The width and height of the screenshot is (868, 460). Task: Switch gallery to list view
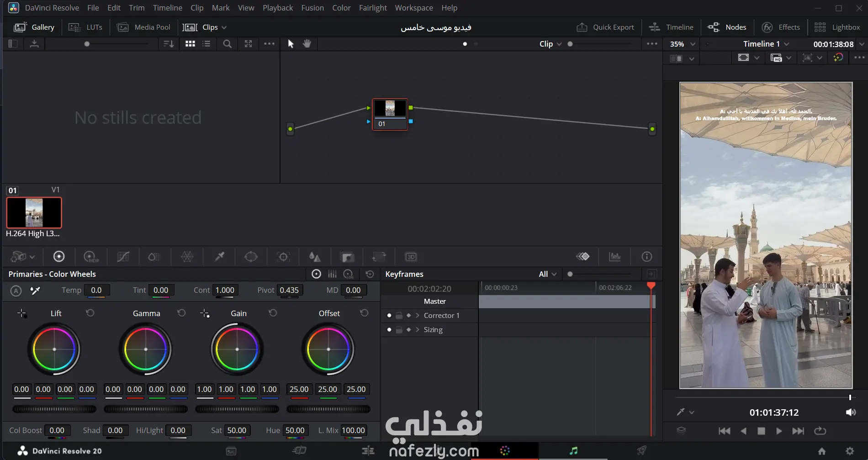[206, 44]
